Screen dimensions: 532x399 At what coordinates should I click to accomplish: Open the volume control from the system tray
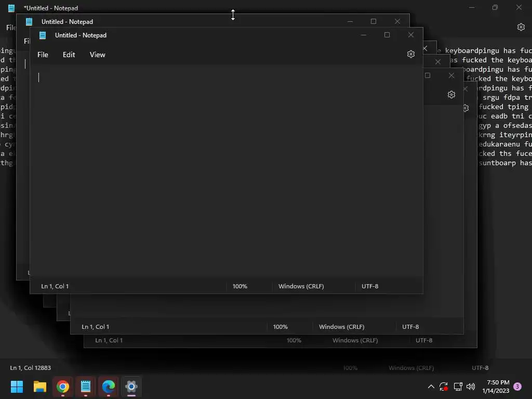tap(471, 387)
